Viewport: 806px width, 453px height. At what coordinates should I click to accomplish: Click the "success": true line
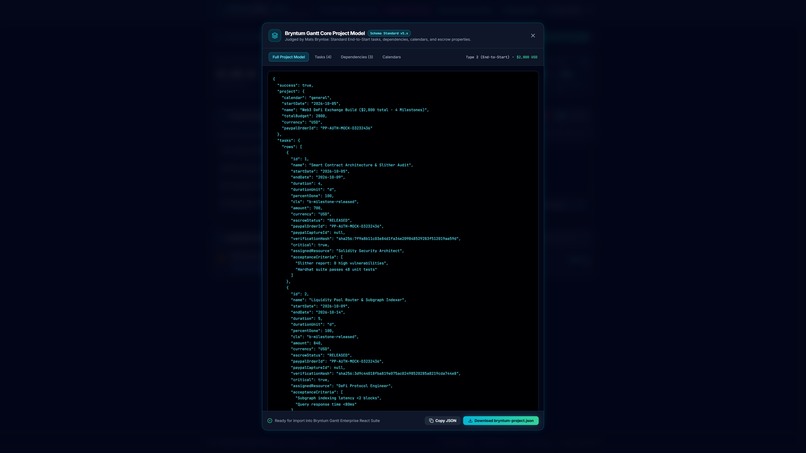pos(295,85)
